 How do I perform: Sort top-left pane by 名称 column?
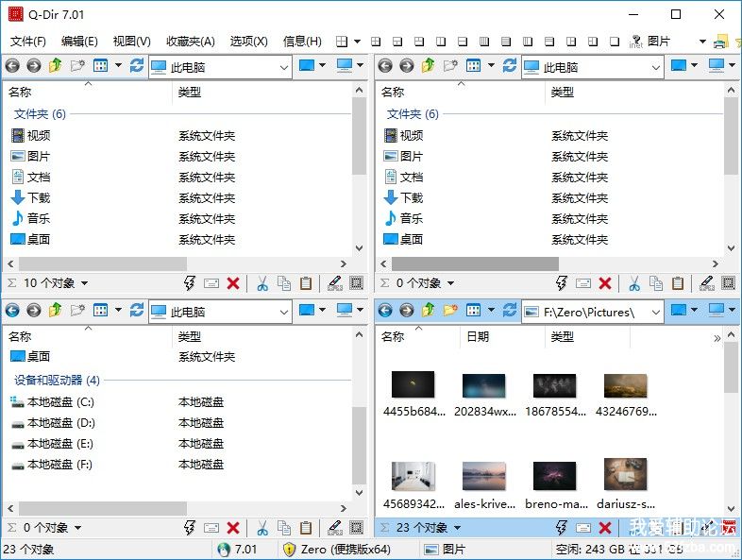point(88,93)
